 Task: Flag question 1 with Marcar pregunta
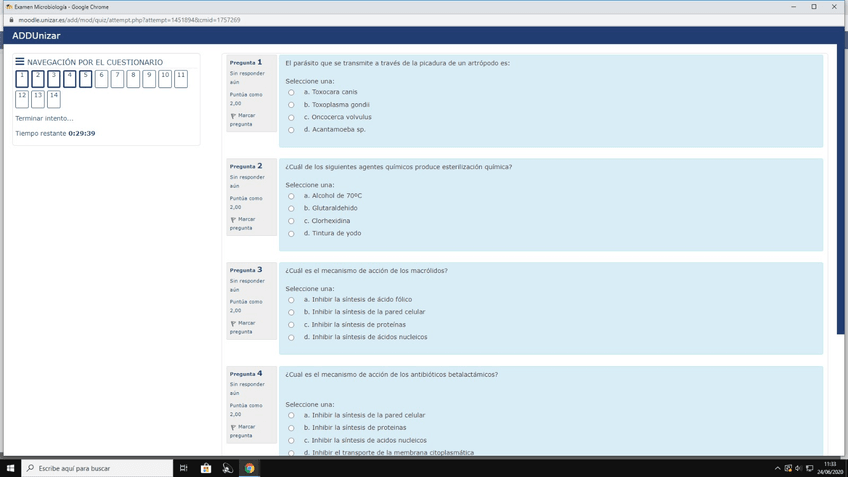pos(242,120)
